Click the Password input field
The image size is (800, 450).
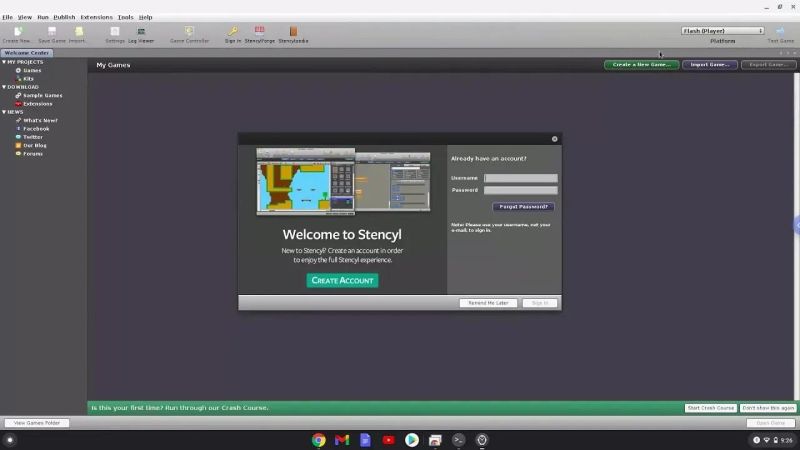(520, 190)
